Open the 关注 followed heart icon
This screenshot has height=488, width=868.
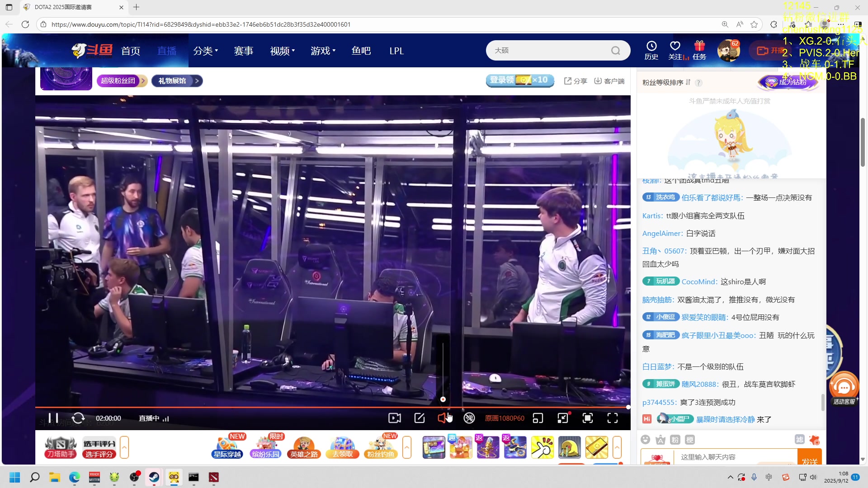675,50
